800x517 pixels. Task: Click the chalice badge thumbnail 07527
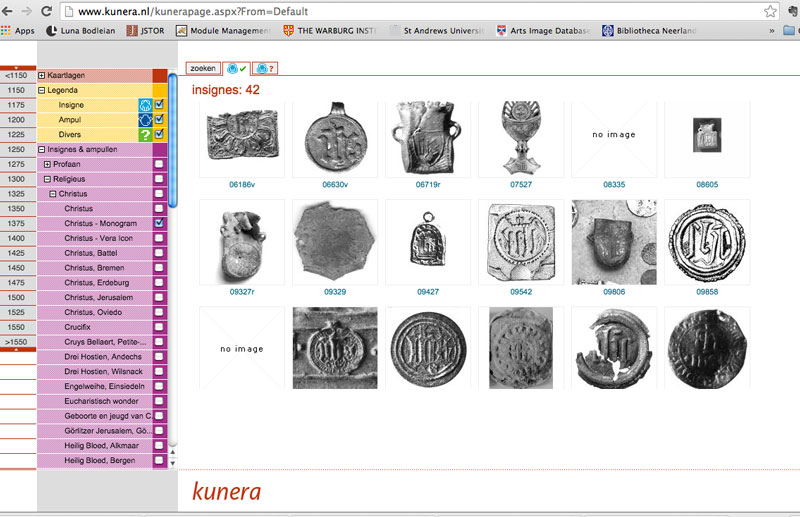[520, 138]
